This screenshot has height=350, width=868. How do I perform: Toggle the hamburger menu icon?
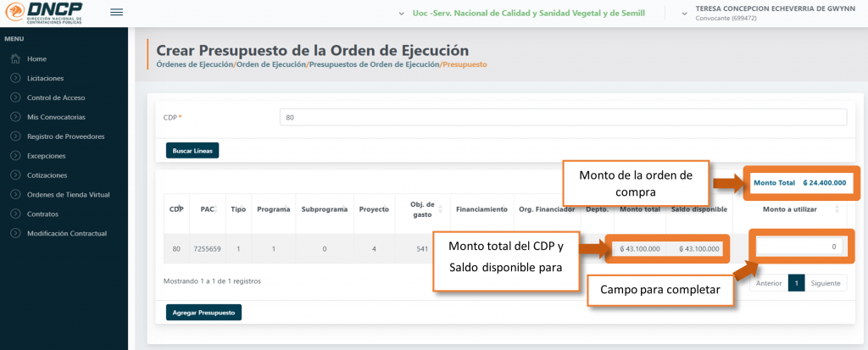click(117, 13)
